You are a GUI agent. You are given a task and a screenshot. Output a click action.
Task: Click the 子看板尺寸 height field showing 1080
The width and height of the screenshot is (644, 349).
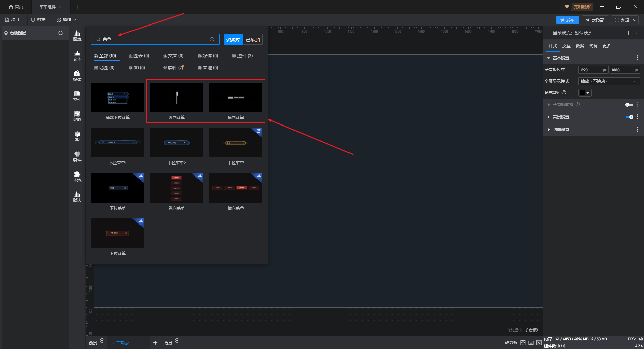point(625,70)
